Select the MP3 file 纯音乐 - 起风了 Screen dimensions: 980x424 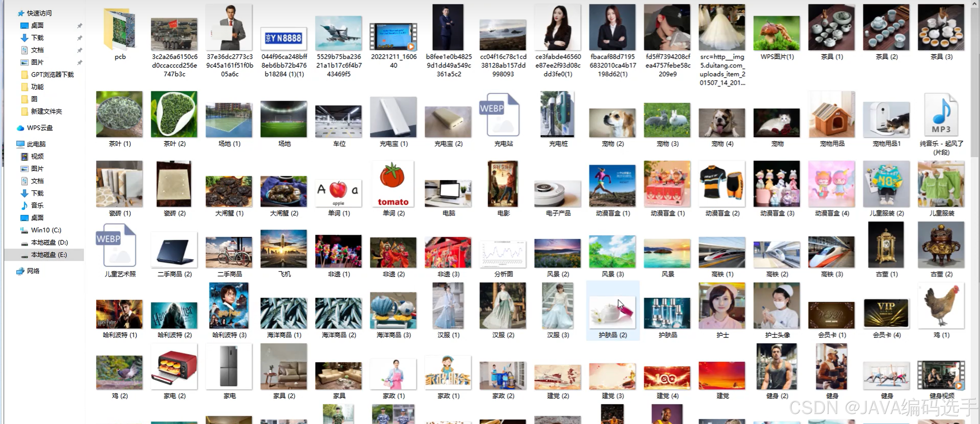(x=941, y=114)
